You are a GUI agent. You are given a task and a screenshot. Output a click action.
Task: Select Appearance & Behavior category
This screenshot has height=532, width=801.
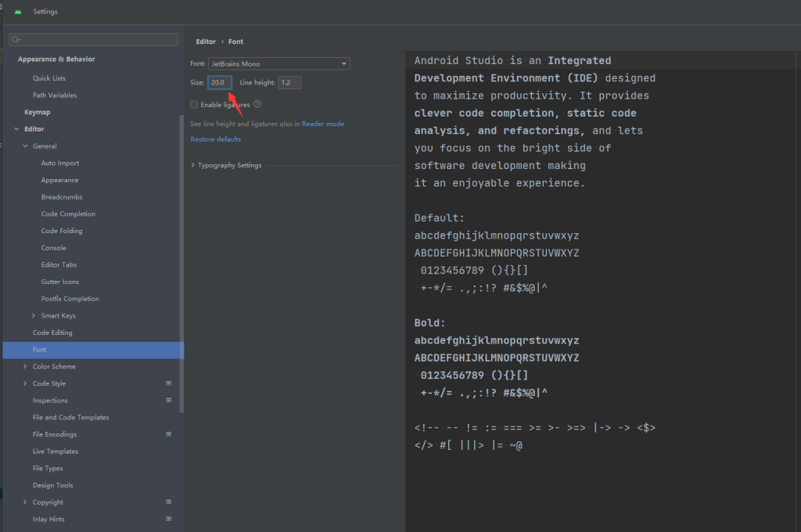[56, 59]
